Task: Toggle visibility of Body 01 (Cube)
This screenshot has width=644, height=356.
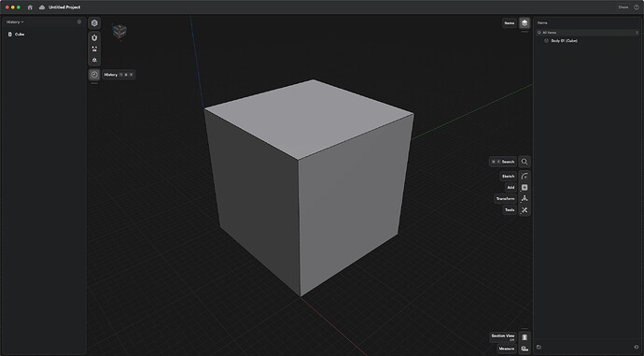Action: (x=546, y=41)
